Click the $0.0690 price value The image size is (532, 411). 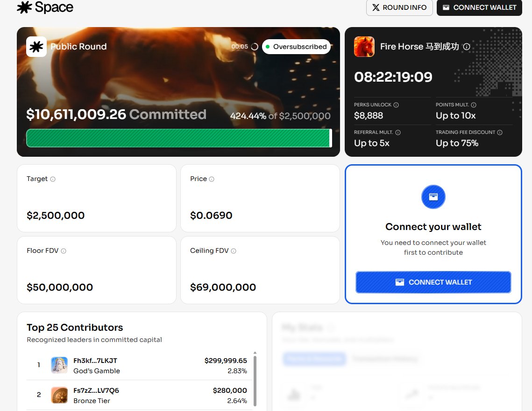click(x=211, y=215)
